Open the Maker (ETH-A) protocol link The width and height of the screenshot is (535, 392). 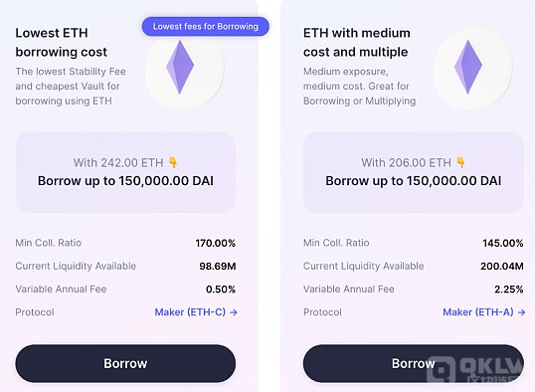point(484,312)
